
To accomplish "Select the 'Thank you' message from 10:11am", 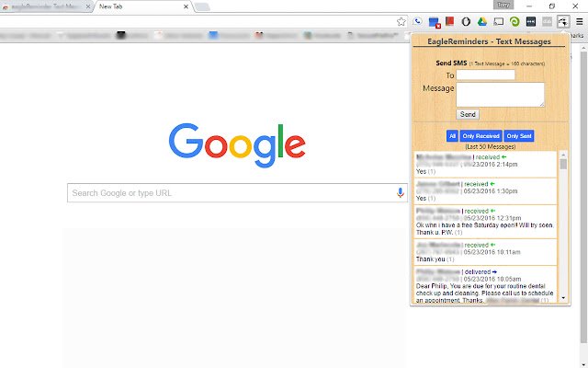I will pyautogui.click(x=485, y=252).
